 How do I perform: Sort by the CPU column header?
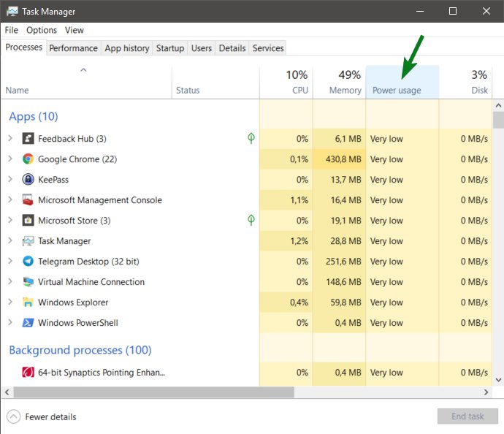286,83
